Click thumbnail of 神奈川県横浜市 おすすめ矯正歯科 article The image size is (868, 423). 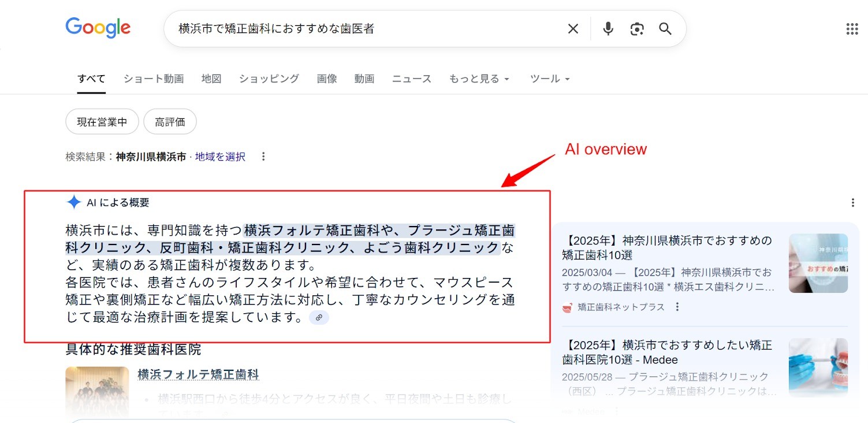click(818, 263)
